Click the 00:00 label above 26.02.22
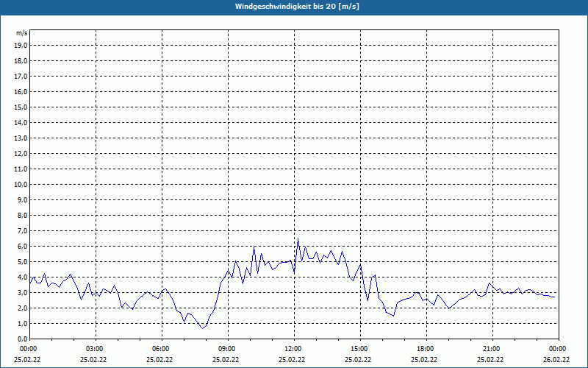The height and width of the screenshot is (368, 588). (556, 349)
